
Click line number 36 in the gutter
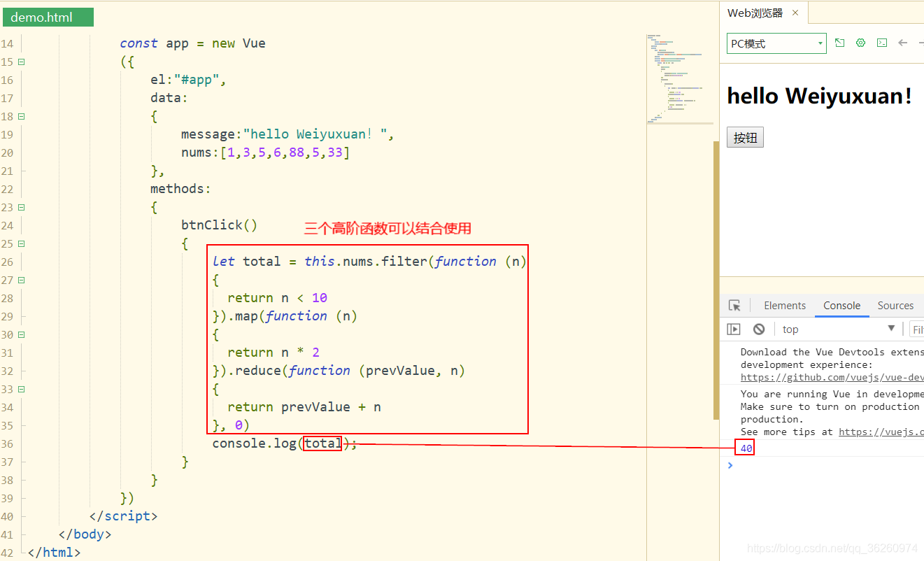[7, 443]
